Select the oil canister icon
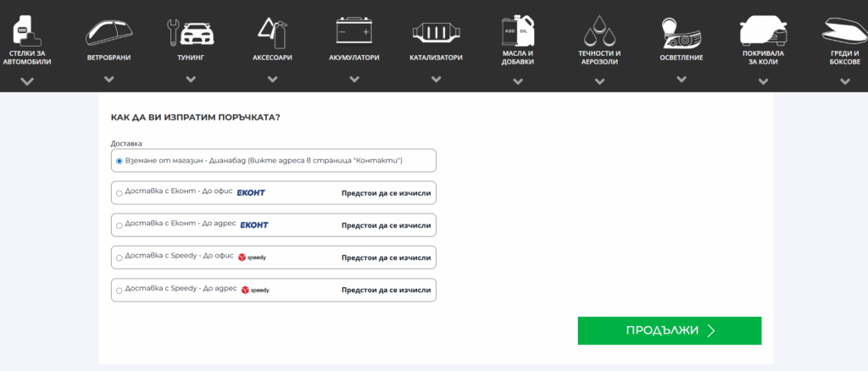The image size is (868, 371). pos(517,30)
